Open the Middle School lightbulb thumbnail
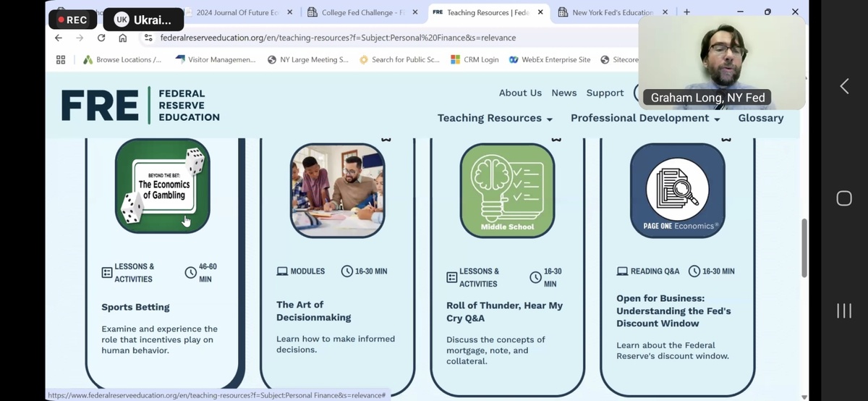The image size is (868, 401). (508, 190)
